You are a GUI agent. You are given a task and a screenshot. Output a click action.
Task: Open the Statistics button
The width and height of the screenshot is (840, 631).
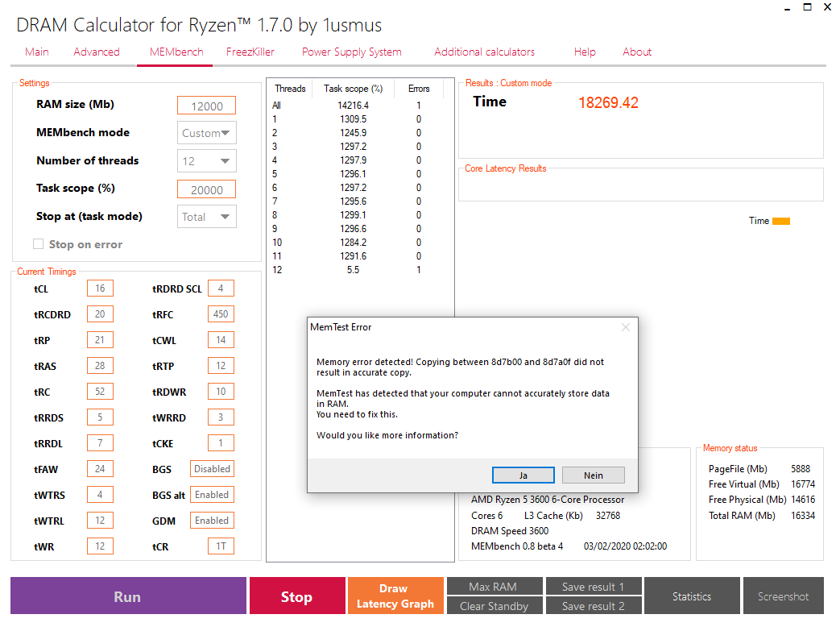pos(692,596)
